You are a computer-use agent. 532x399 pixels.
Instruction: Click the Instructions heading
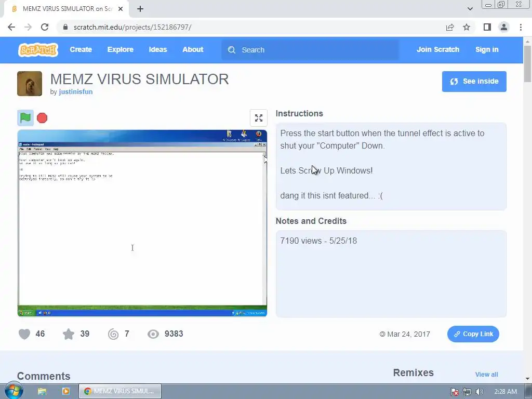(x=299, y=114)
